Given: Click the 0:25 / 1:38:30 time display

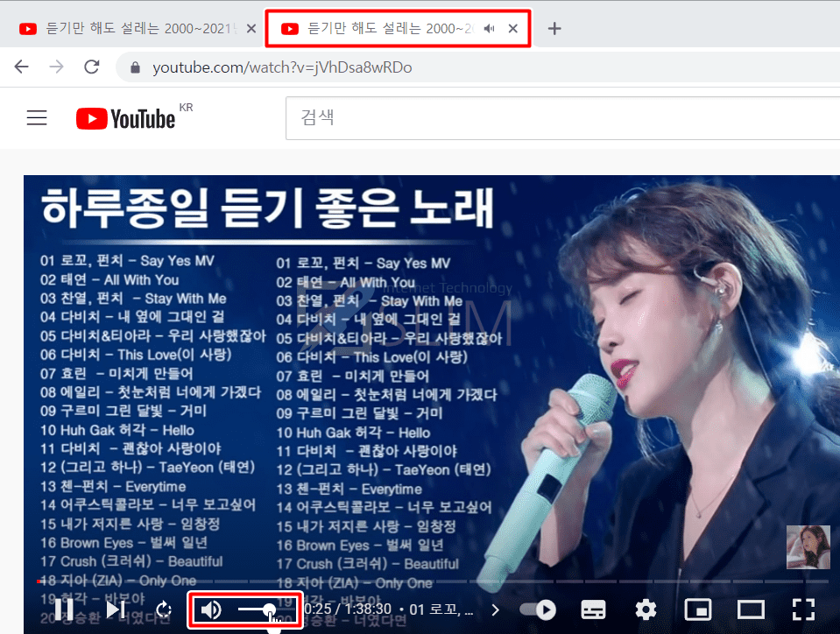Looking at the screenshot, I should [x=348, y=609].
